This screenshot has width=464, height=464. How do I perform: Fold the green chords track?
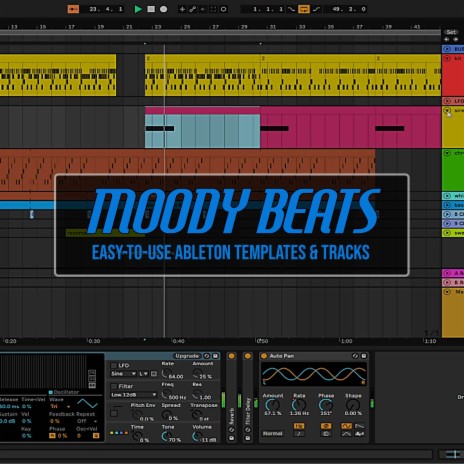click(447, 153)
